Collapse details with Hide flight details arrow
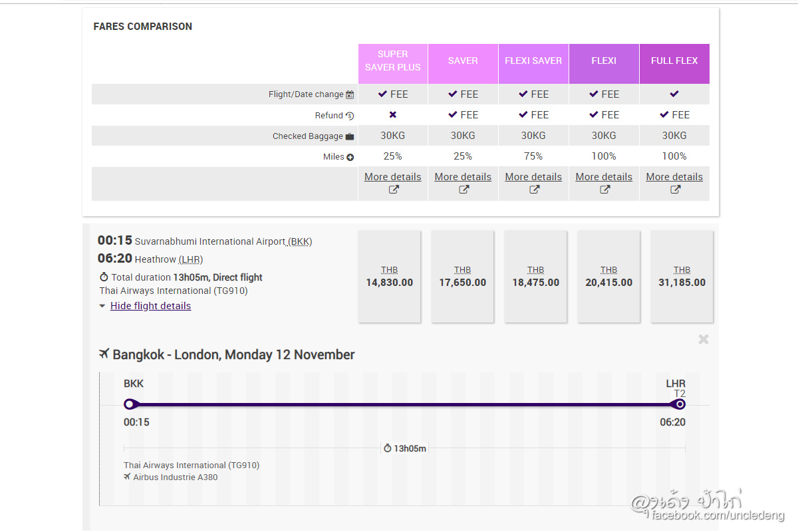798x532 pixels. tap(102, 307)
